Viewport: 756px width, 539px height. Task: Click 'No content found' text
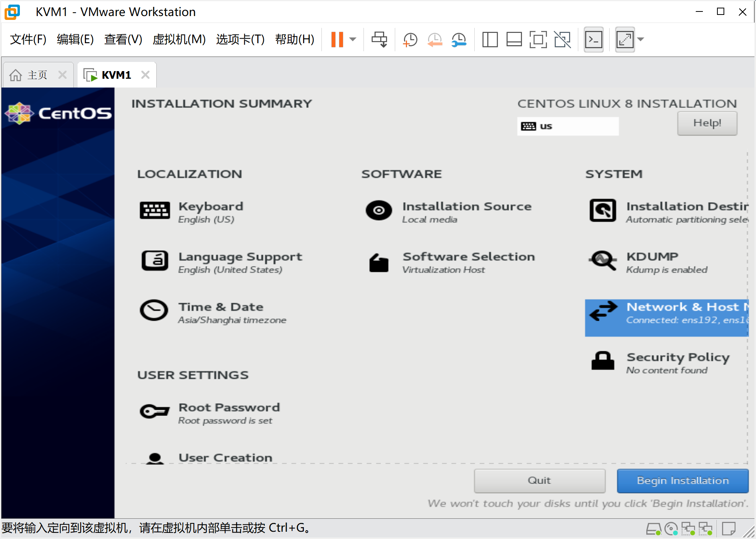(667, 370)
